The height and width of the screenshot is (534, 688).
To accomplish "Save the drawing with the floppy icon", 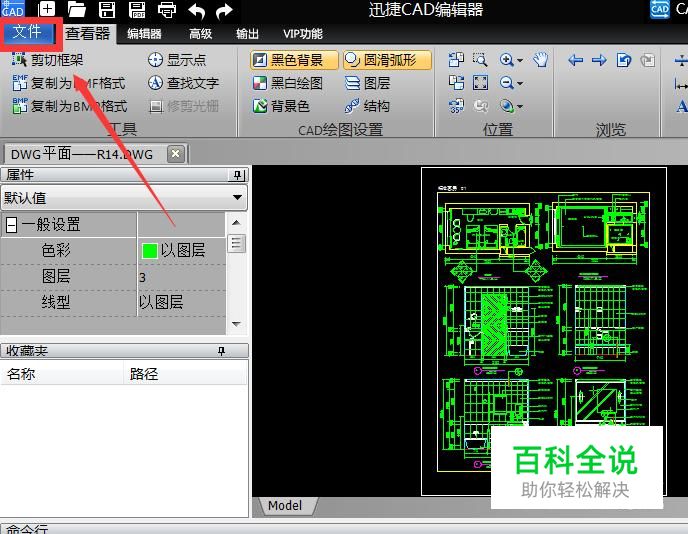I will pyautogui.click(x=107, y=9).
